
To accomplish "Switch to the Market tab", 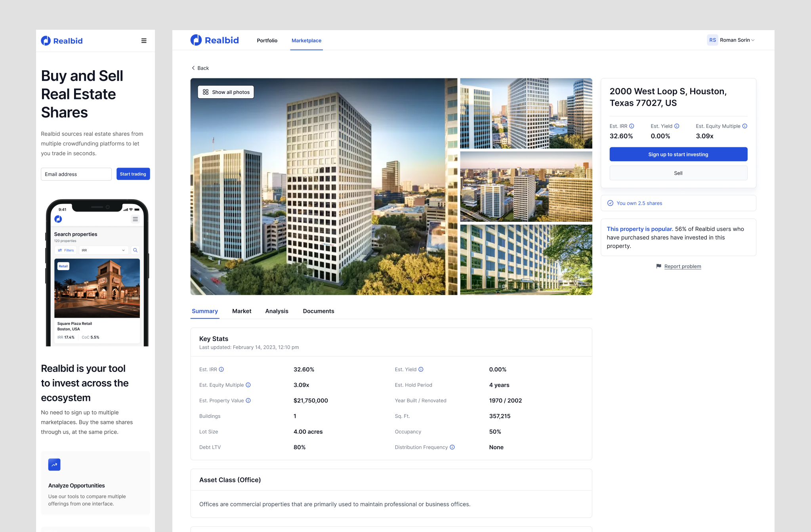I will pos(242,311).
